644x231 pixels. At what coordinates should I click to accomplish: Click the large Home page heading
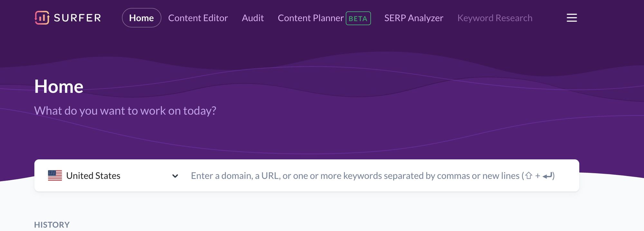(59, 86)
